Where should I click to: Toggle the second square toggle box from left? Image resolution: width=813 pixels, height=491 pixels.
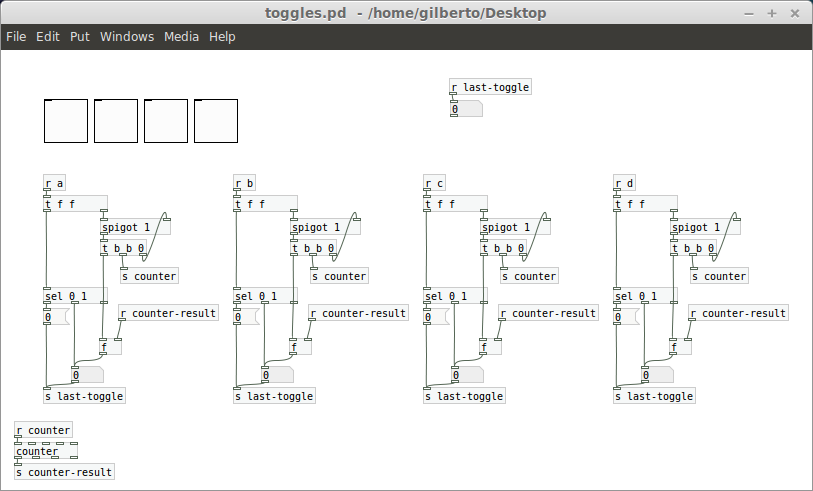tap(116, 121)
